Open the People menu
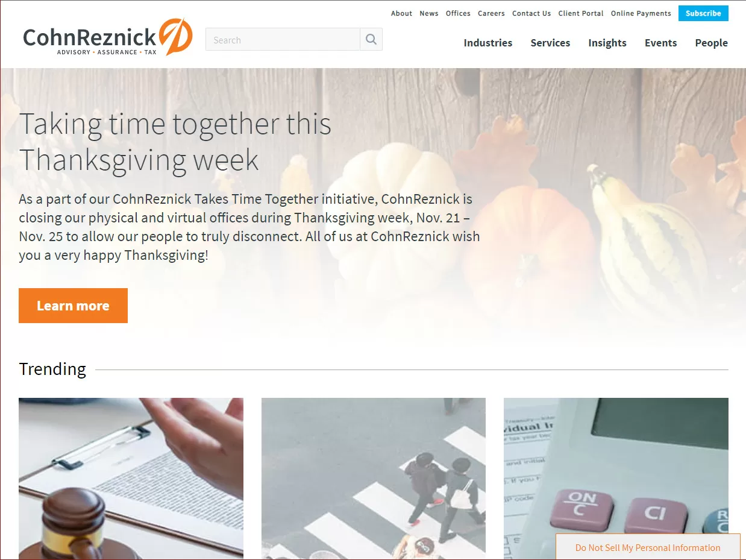The image size is (746, 560). tap(711, 43)
